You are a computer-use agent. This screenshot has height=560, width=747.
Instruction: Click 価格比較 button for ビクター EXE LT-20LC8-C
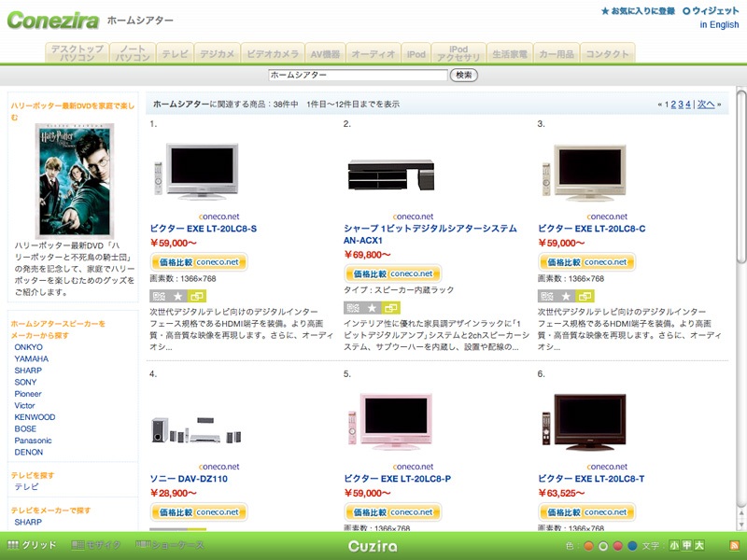tap(587, 262)
